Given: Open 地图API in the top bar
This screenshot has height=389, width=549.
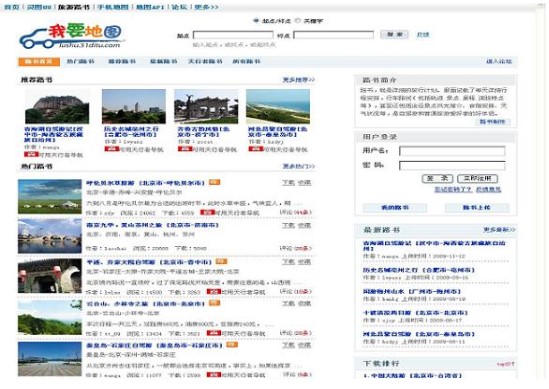Looking at the screenshot, I should (150, 7).
